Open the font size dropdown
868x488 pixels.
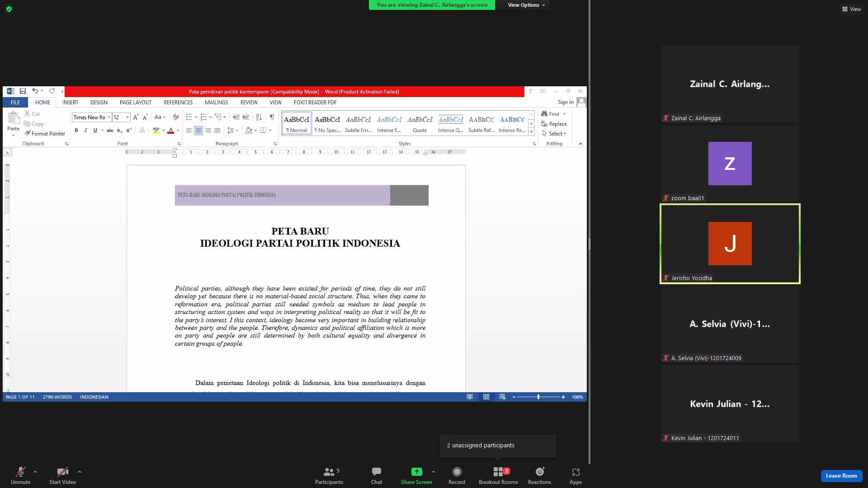point(127,117)
